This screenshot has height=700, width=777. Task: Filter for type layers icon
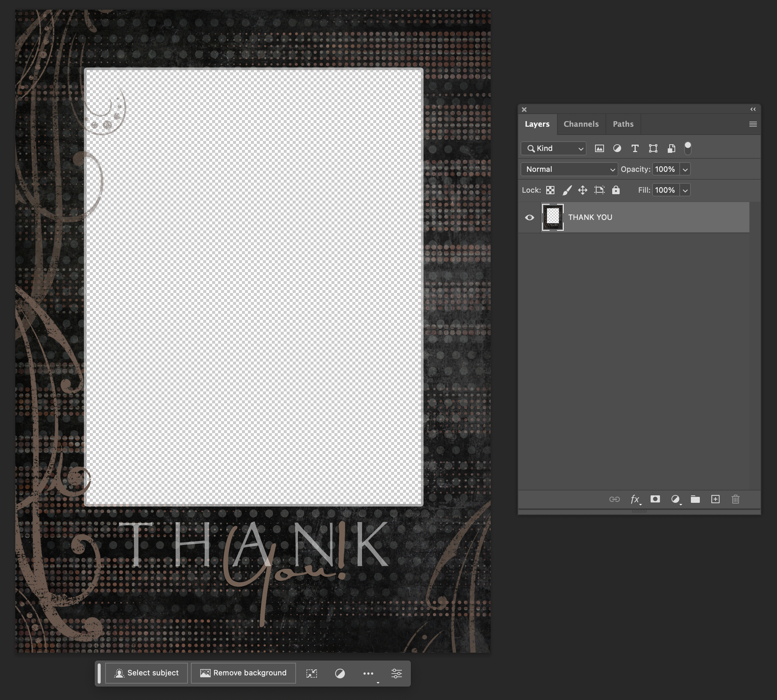click(x=635, y=148)
